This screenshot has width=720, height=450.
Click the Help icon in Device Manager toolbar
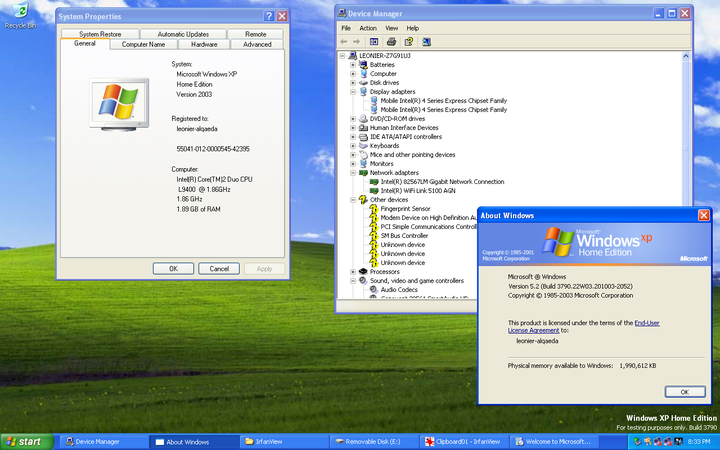409,42
